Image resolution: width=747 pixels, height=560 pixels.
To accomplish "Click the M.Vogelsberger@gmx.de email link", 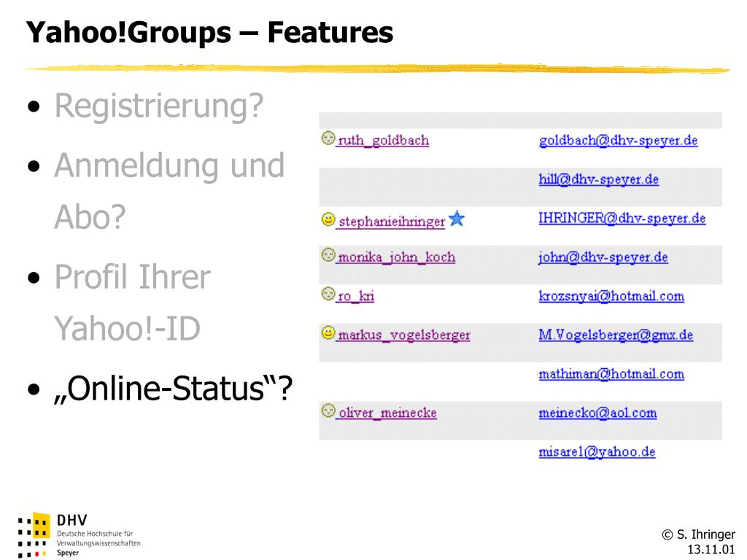I will pyautogui.click(x=616, y=335).
